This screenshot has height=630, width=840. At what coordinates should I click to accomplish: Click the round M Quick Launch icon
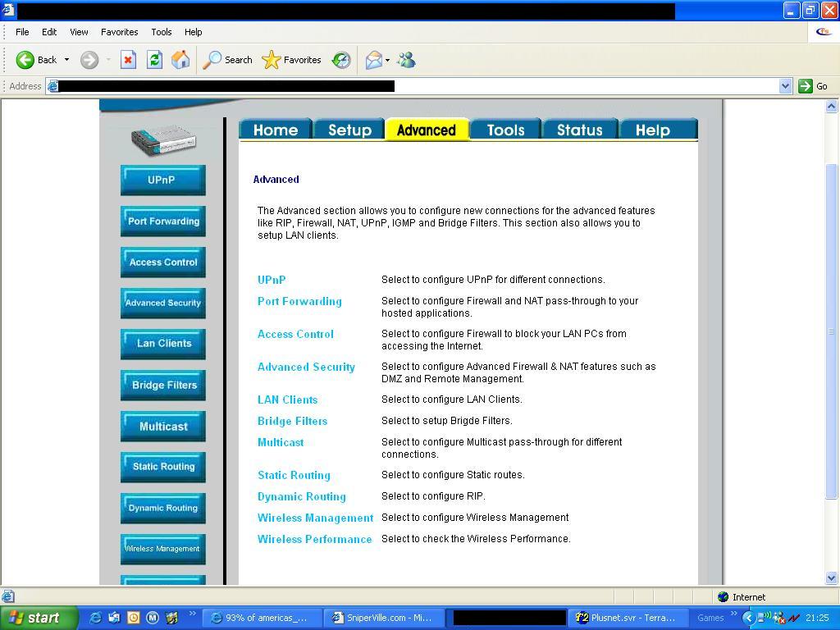(152, 618)
